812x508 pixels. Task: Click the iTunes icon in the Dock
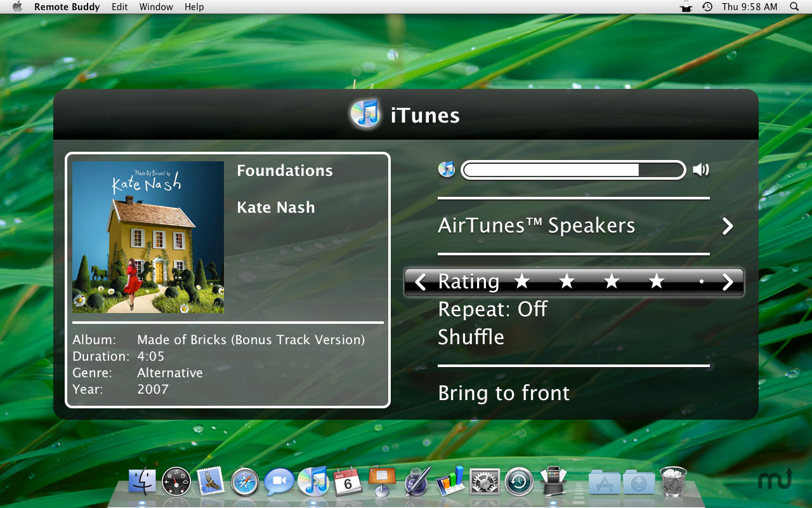pos(313,481)
